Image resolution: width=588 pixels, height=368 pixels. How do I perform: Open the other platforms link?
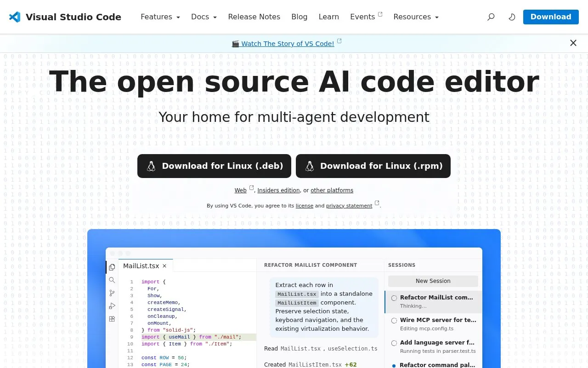click(x=332, y=190)
